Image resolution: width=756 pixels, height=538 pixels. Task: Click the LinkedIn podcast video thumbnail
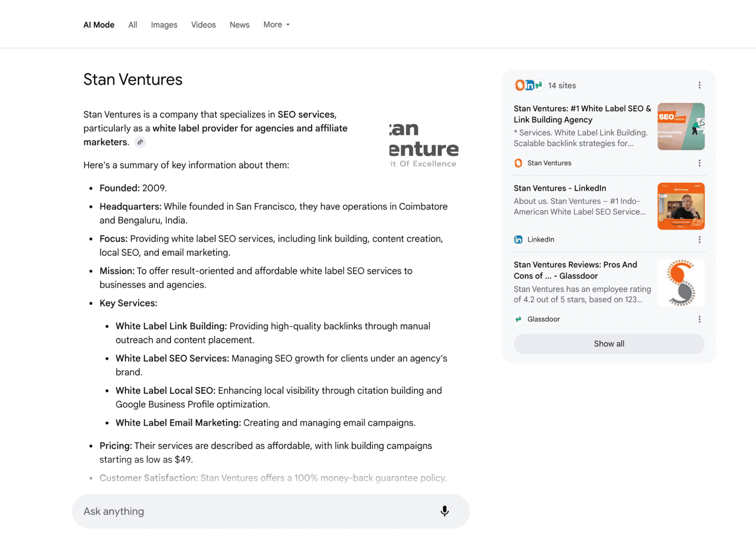681,206
